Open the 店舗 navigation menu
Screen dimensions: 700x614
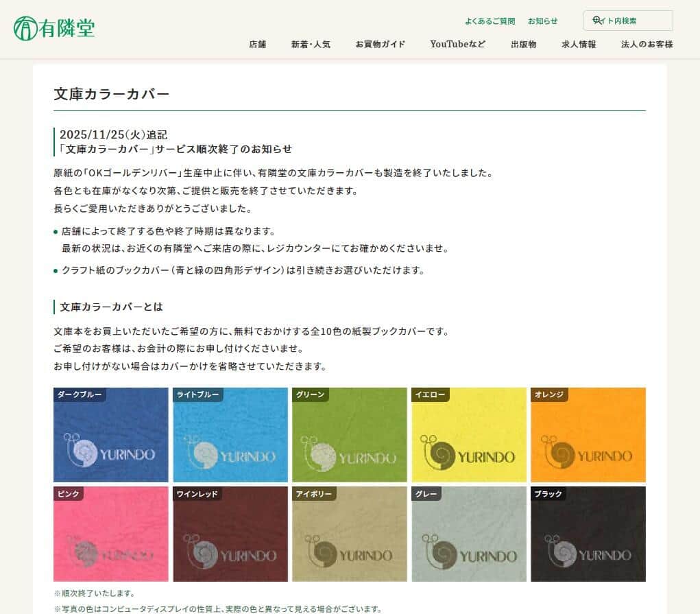click(257, 44)
